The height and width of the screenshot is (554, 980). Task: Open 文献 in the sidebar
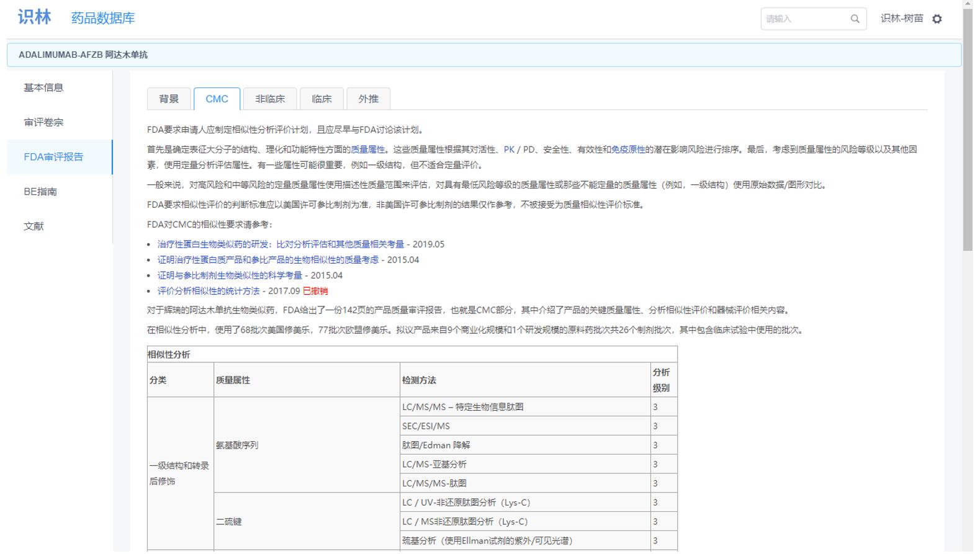pos(60,226)
